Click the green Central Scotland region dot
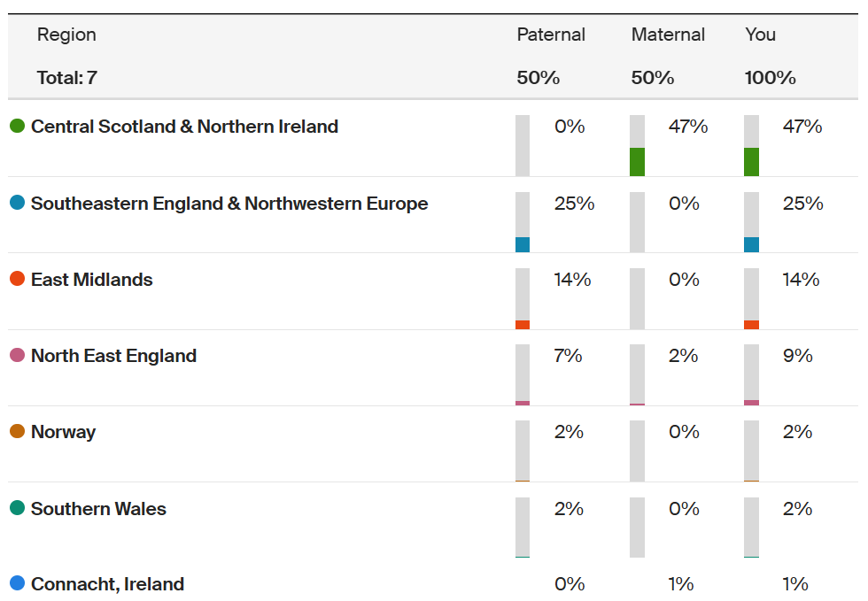This screenshot has width=868, height=601. click(17, 127)
